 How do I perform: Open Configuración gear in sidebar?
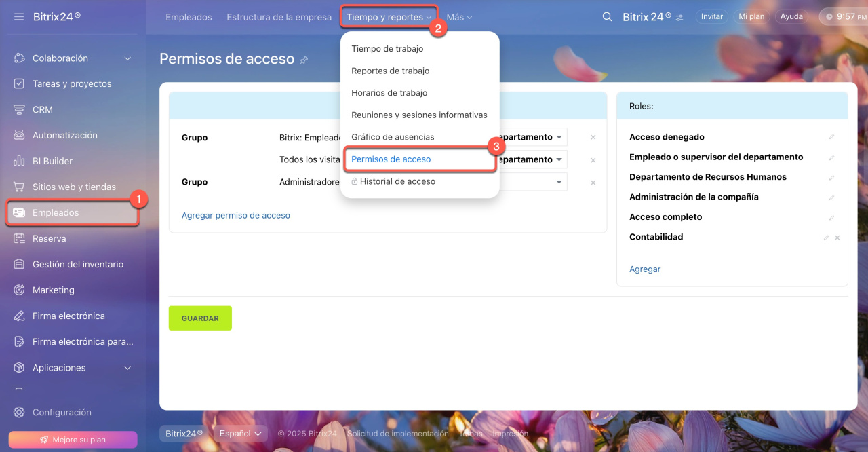[x=20, y=412]
